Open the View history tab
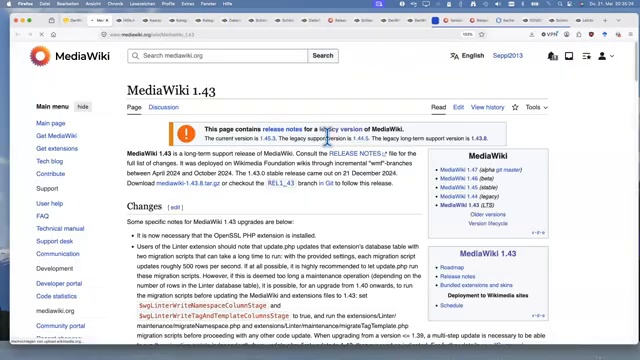This screenshot has height=360, width=640. tap(487, 107)
